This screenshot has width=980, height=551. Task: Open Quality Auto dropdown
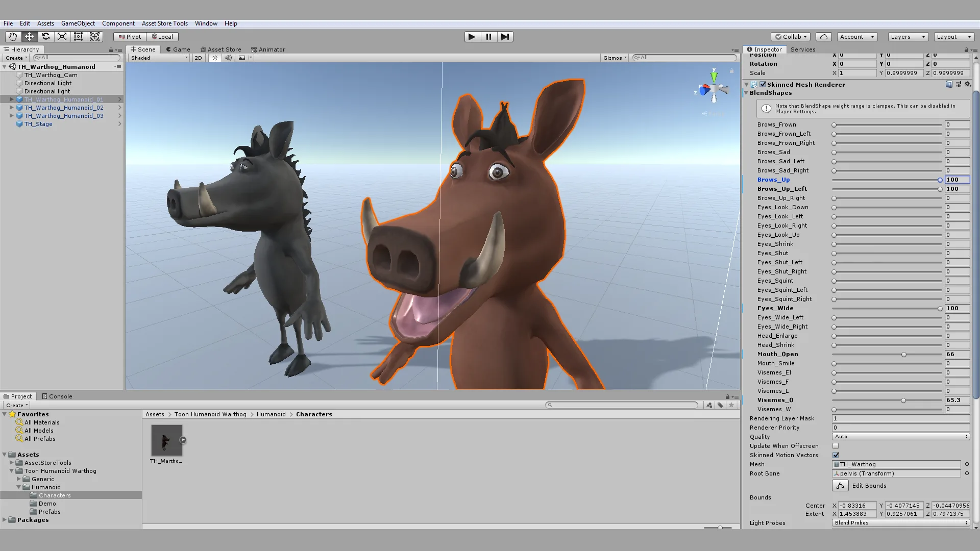point(901,437)
